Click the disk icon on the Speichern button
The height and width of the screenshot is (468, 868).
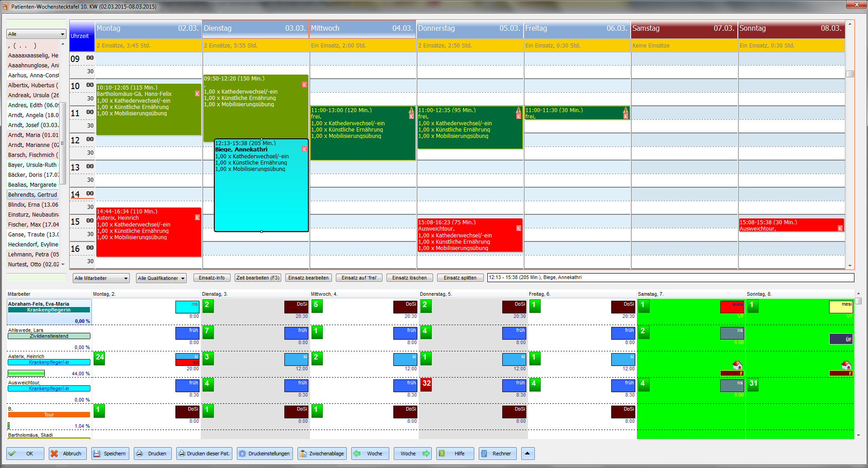click(98, 454)
